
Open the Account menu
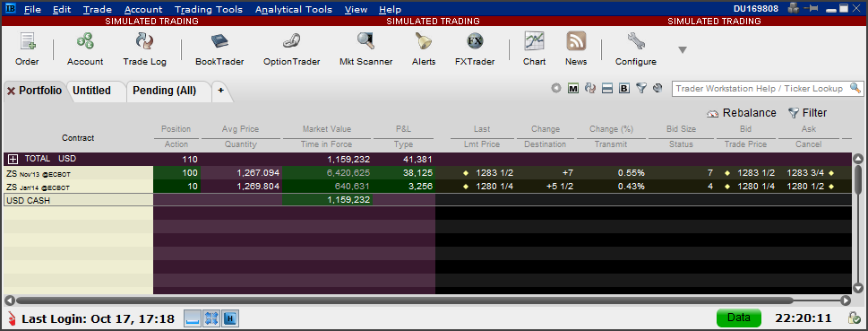click(143, 10)
